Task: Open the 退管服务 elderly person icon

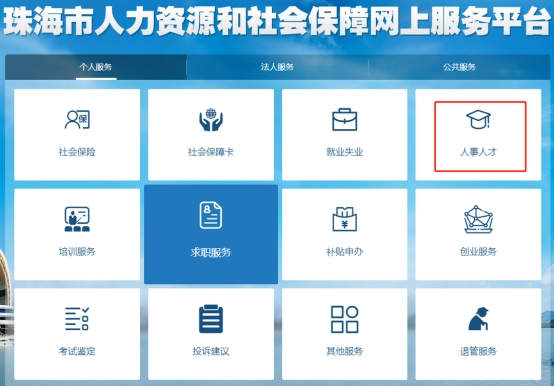Action: (478, 319)
